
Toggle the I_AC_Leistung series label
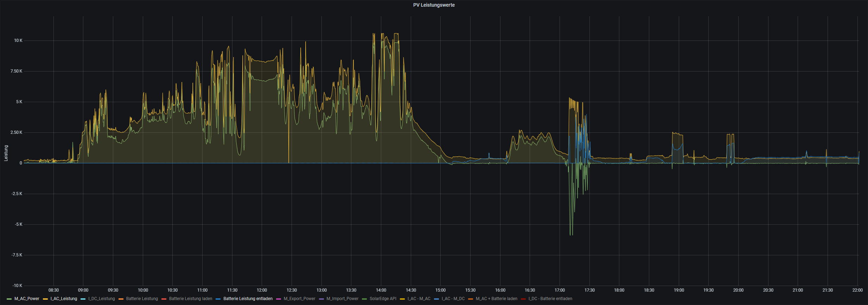64,299
